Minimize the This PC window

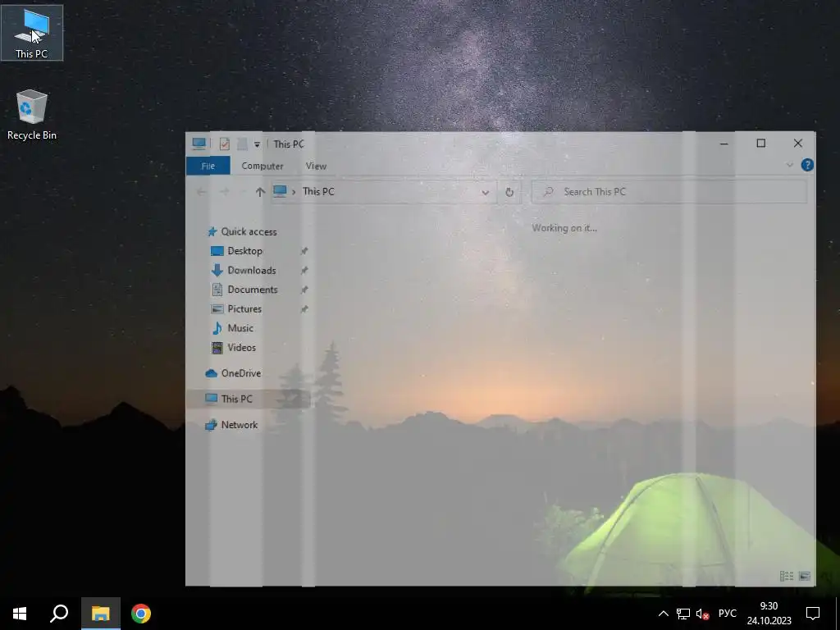pyautogui.click(x=724, y=143)
